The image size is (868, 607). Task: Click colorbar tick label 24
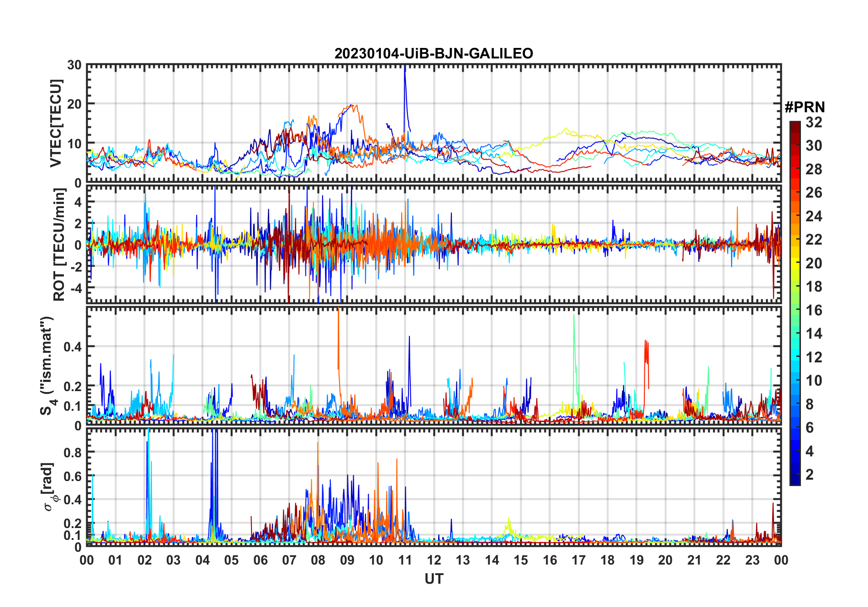tap(814, 216)
